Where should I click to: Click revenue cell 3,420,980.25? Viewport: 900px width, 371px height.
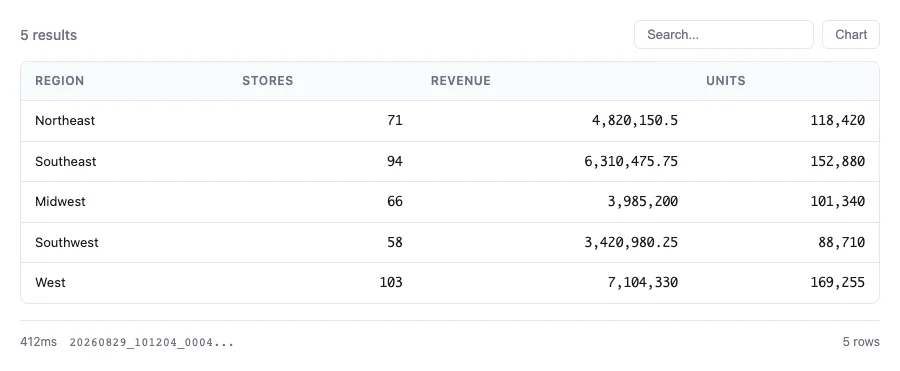[x=631, y=242]
